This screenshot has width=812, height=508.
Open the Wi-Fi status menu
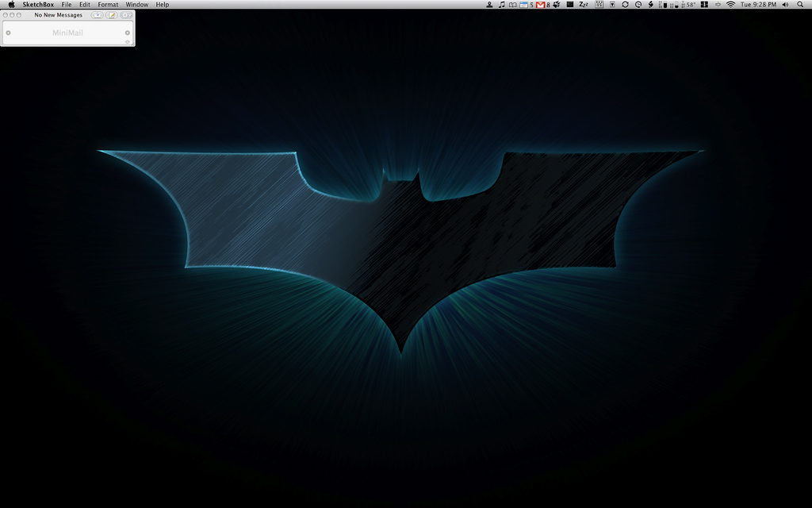(x=730, y=4)
